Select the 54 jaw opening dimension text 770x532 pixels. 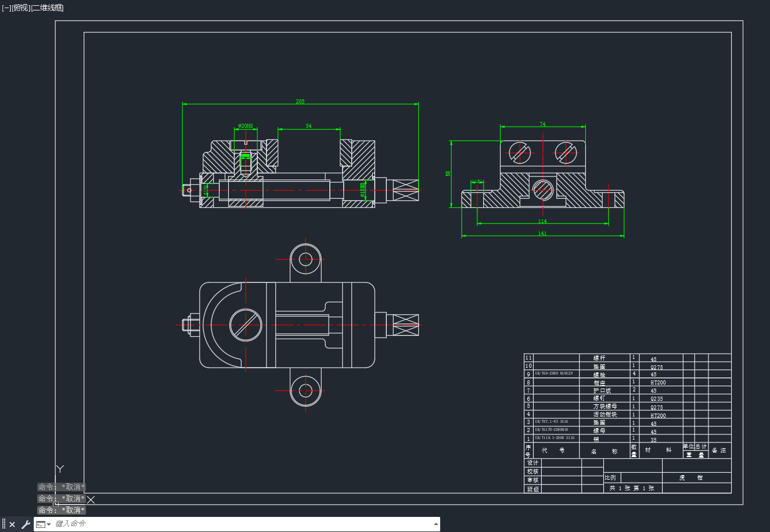pos(308,125)
